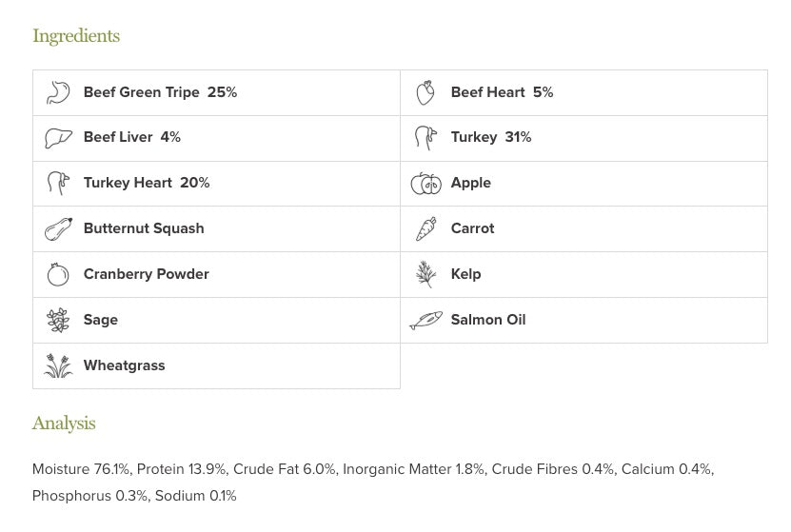The width and height of the screenshot is (791, 532).
Task: Click the Ingredients section heading
Action: (76, 36)
